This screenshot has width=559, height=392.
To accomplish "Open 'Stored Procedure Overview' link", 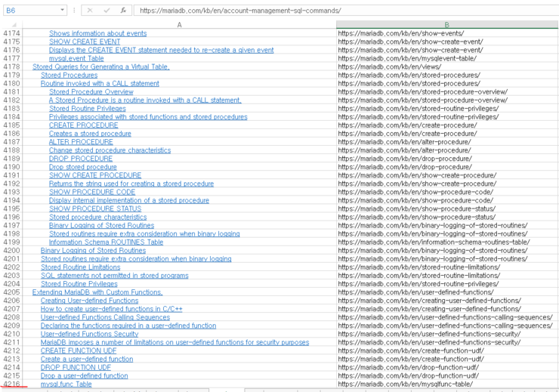I will 91,92.
